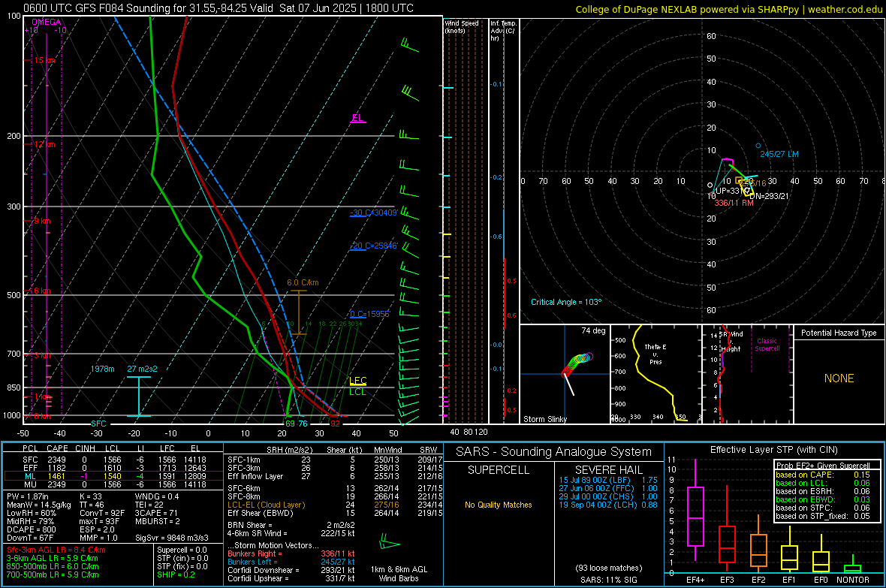Click the SHIP = 0.2 value

click(x=176, y=574)
